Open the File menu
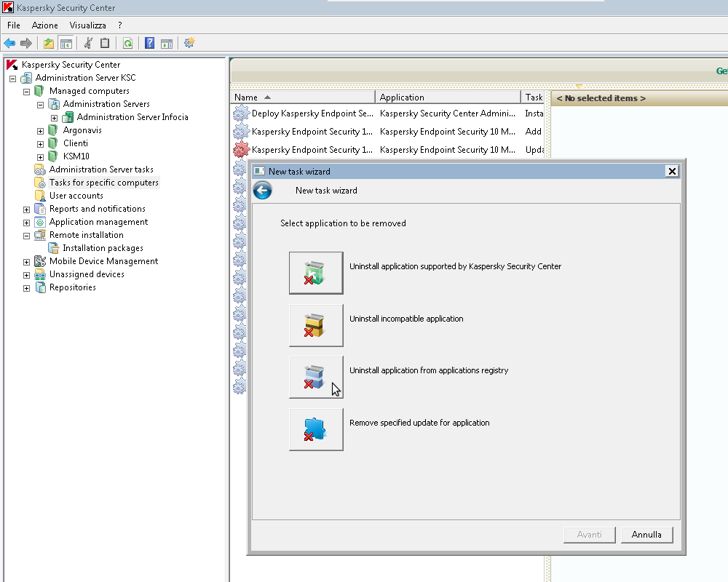The width and height of the screenshot is (728, 582). pyautogui.click(x=13, y=25)
